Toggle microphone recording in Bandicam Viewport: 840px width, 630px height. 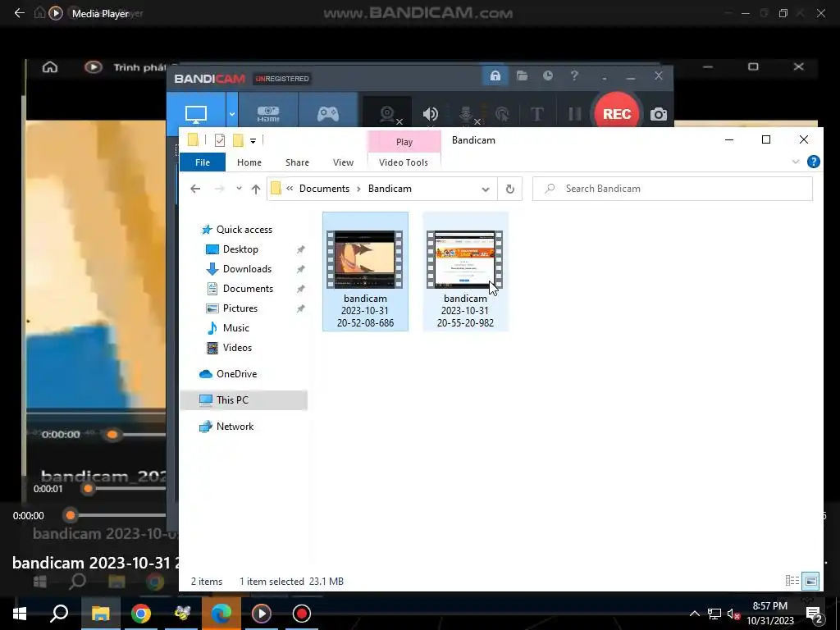pos(467,113)
